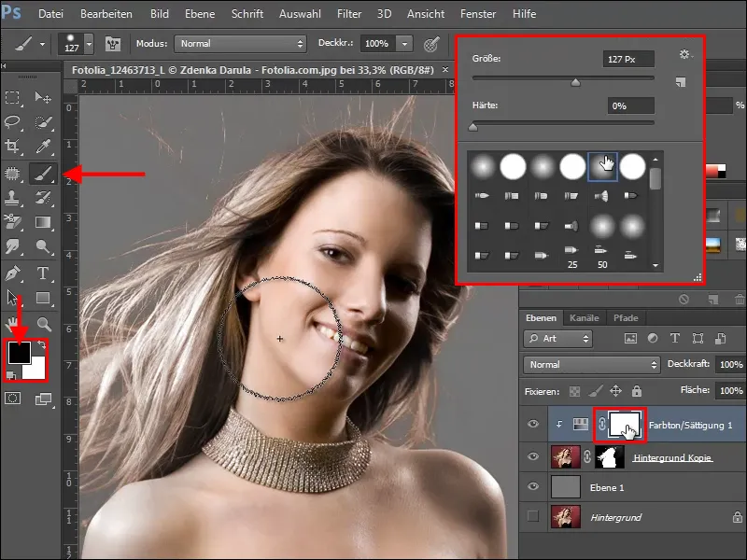The width and height of the screenshot is (747, 560).
Task: Reset default foreground and background colors
Action: (x=11, y=376)
